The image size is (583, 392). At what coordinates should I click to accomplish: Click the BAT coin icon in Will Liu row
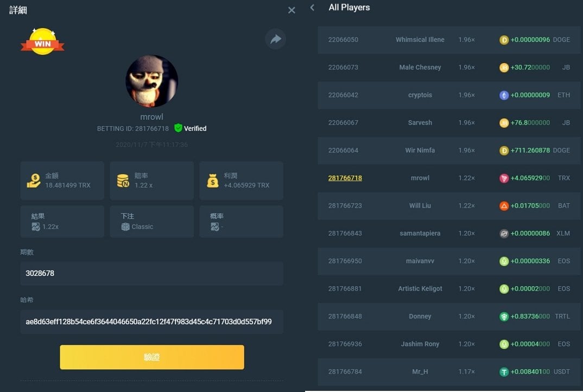pyautogui.click(x=504, y=205)
